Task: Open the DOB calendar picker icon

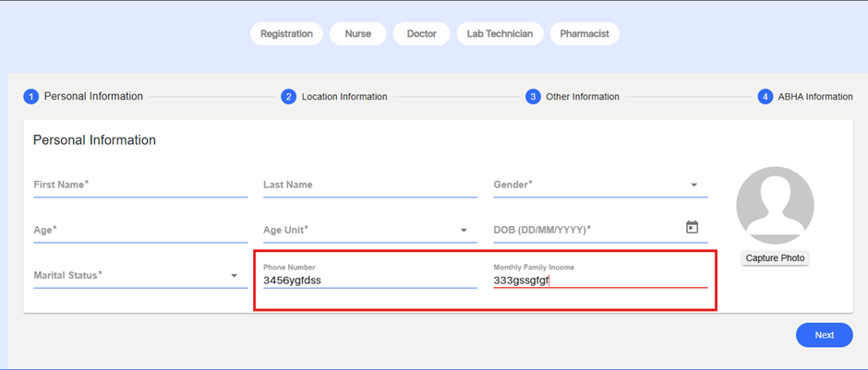Action: 692,227
